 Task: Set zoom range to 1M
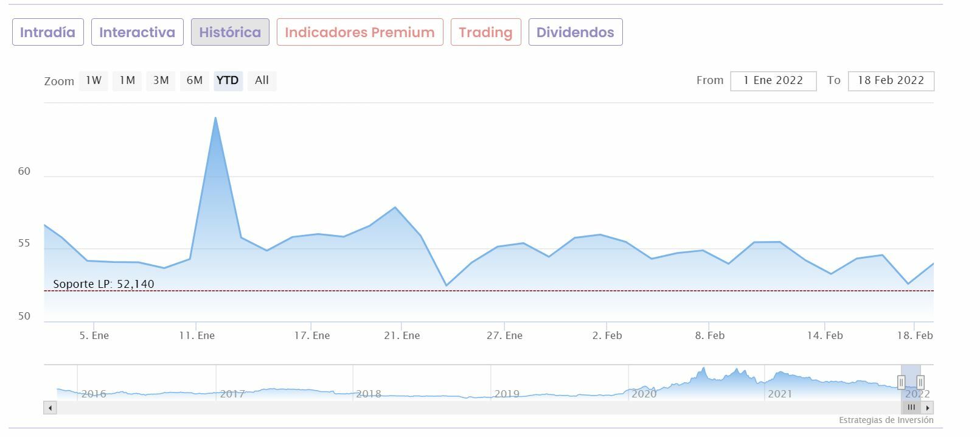[127, 80]
